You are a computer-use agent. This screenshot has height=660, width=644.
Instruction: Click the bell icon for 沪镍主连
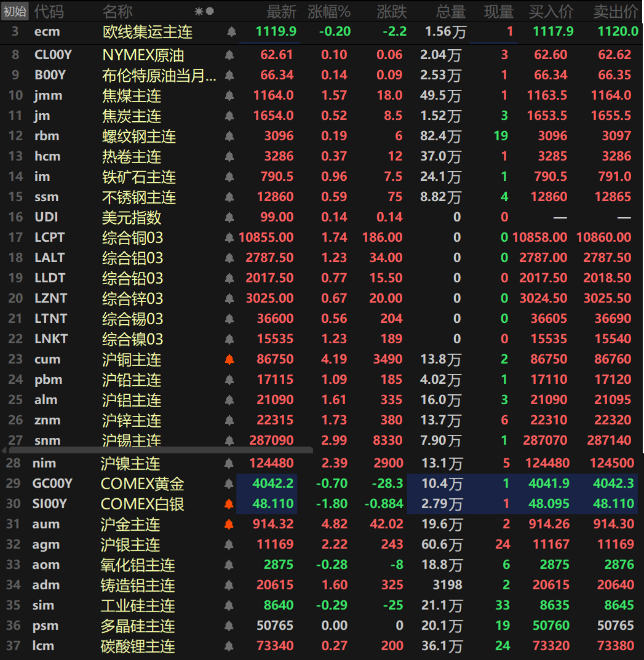229,463
